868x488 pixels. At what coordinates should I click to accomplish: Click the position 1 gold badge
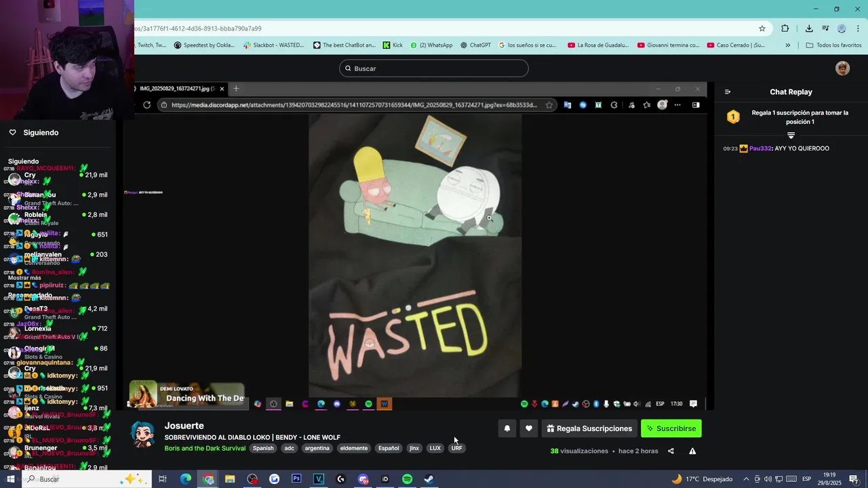click(x=733, y=117)
